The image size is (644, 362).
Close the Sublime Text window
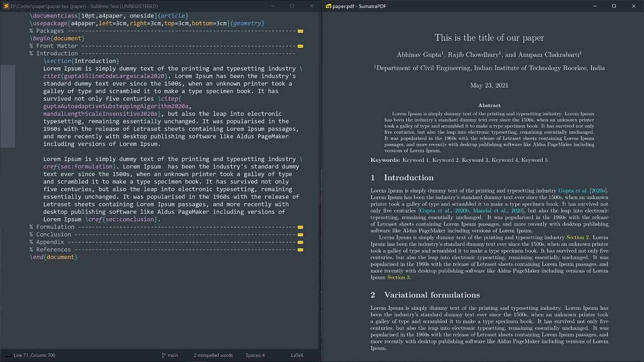[311, 6]
